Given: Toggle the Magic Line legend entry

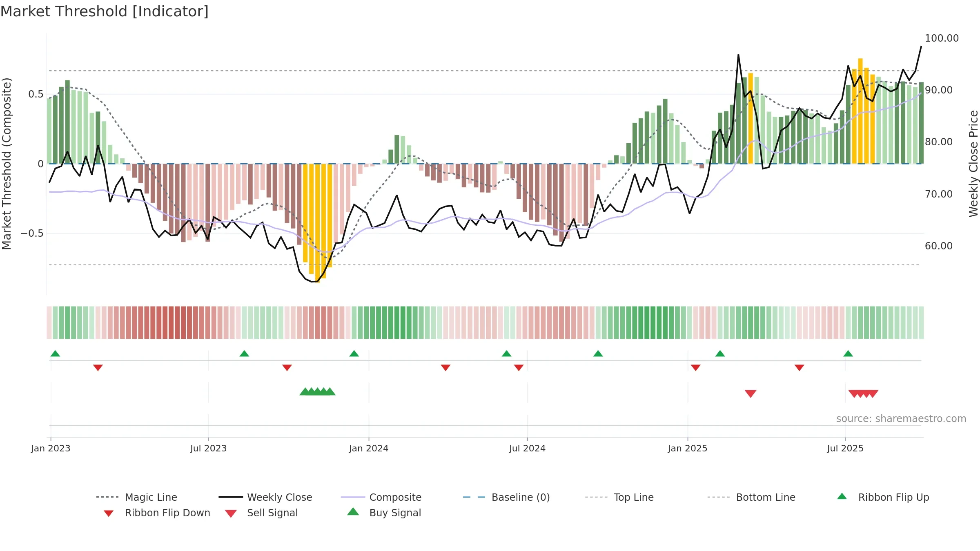Looking at the screenshot, I should coord(137,497).
